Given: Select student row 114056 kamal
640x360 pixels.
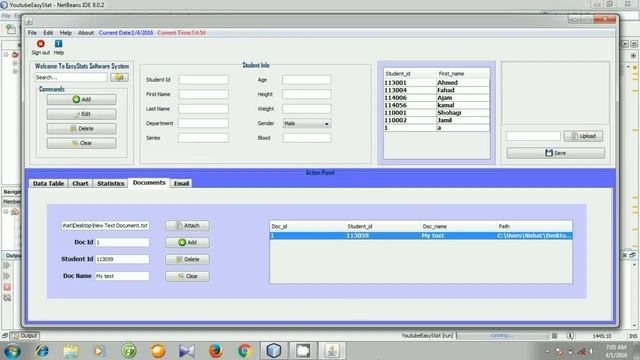Looking at the screenshot, I should point(436,105).
